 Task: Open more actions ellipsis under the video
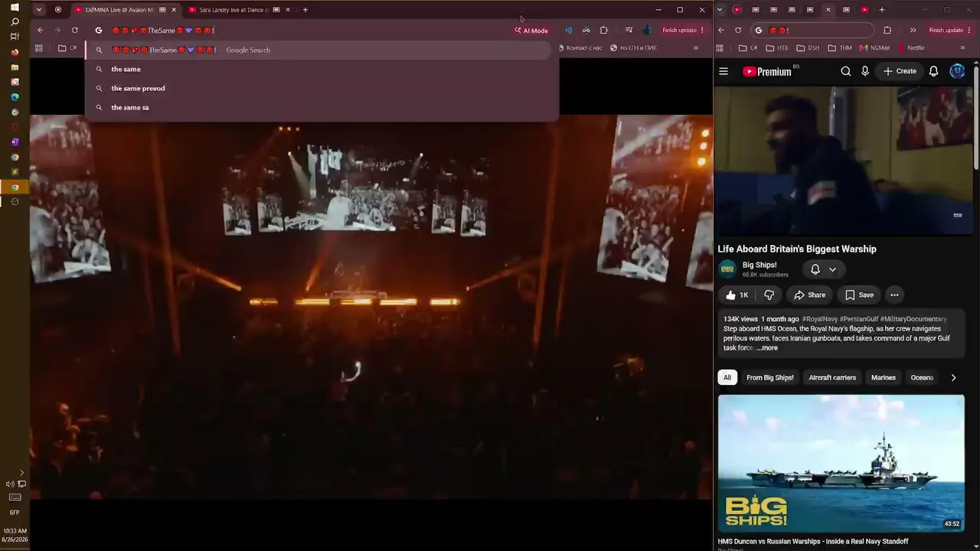894,295
